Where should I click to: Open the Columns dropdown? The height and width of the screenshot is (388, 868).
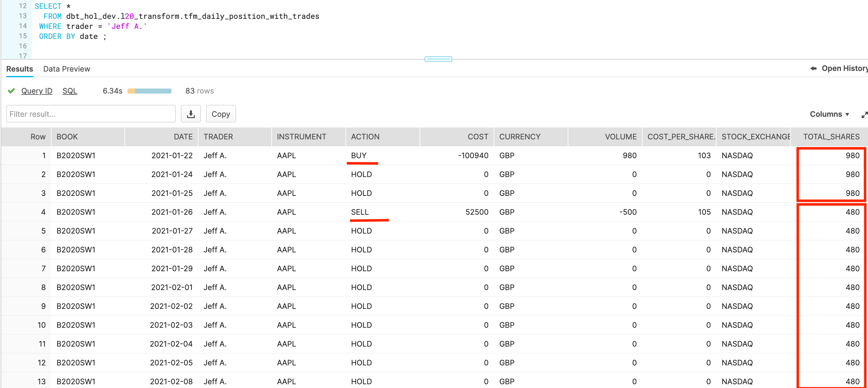(829, 114)
